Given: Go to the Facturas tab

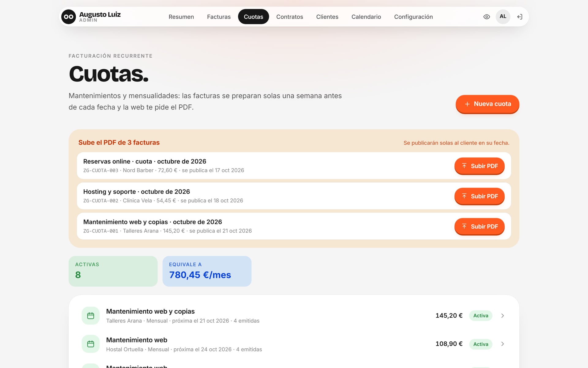Looking at the screenshot, I should point(219,17).
